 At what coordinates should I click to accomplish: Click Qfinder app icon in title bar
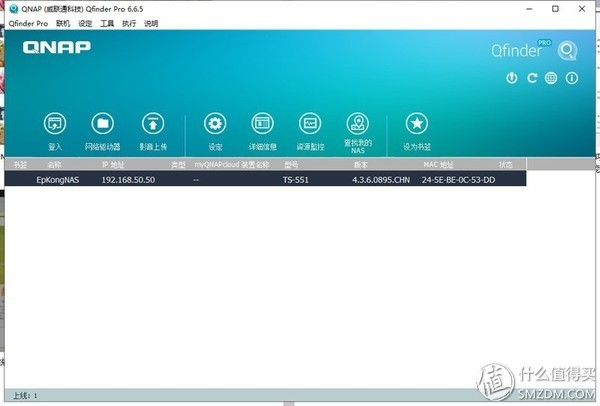[x=13, y=9]
